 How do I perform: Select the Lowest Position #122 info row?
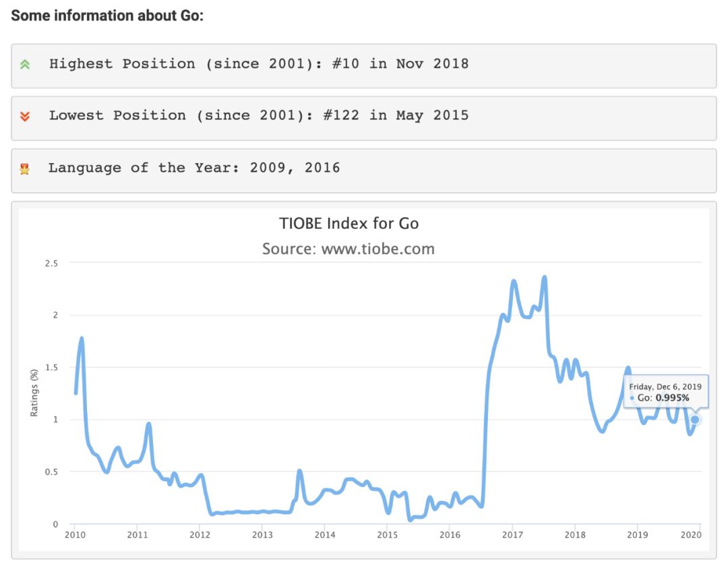point(363,117)
